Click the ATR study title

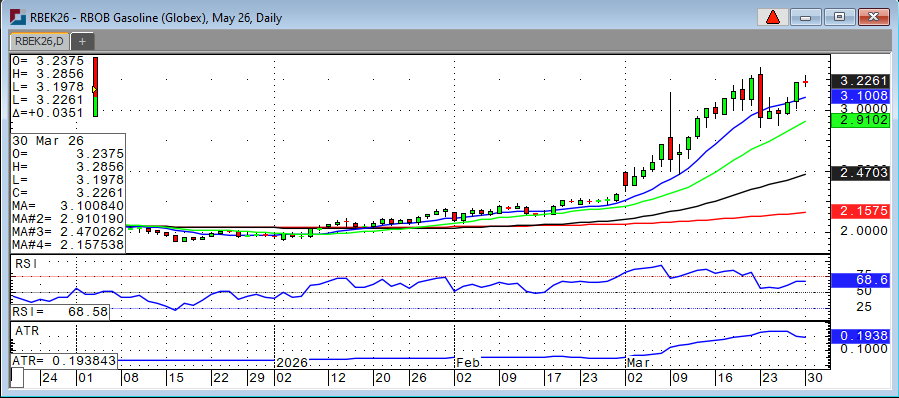pyautogui.click(x=28, y=331)
